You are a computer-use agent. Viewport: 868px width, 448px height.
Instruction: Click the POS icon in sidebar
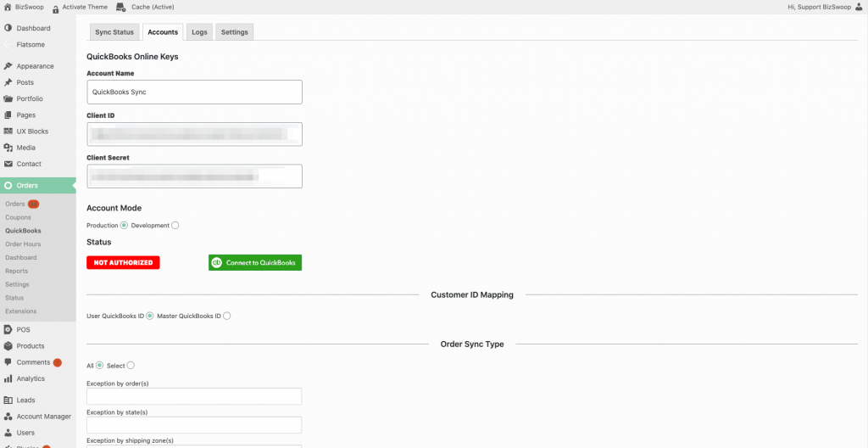pos(8,329)
